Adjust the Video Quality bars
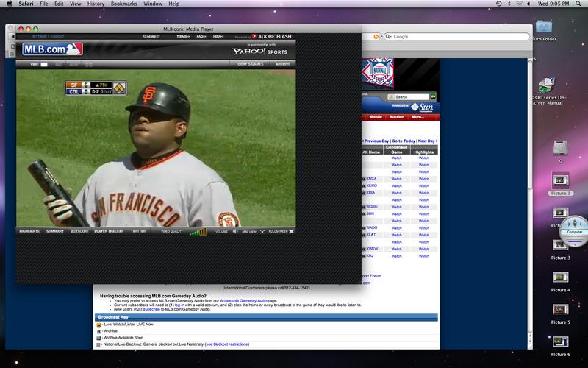Screen dimensions: 588x368 click(198, 231)
